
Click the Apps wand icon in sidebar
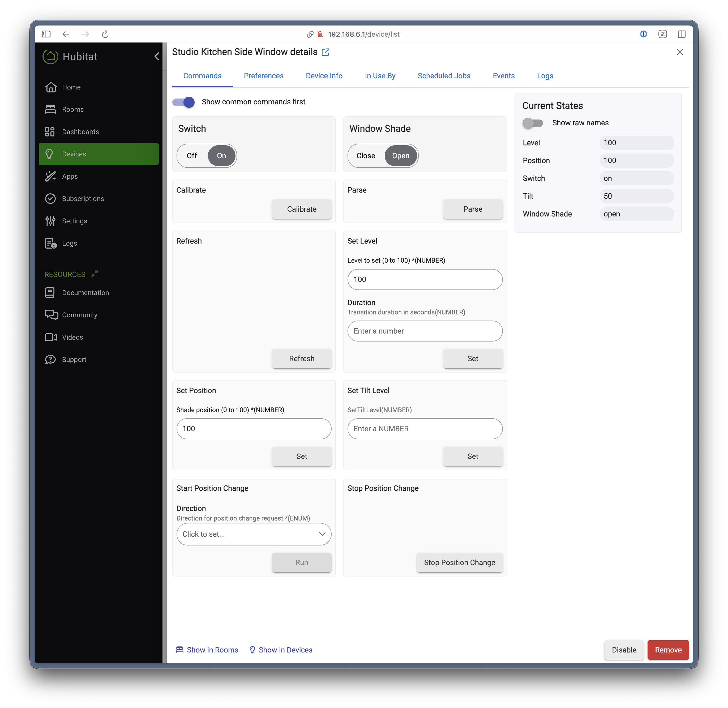[50, 176]
